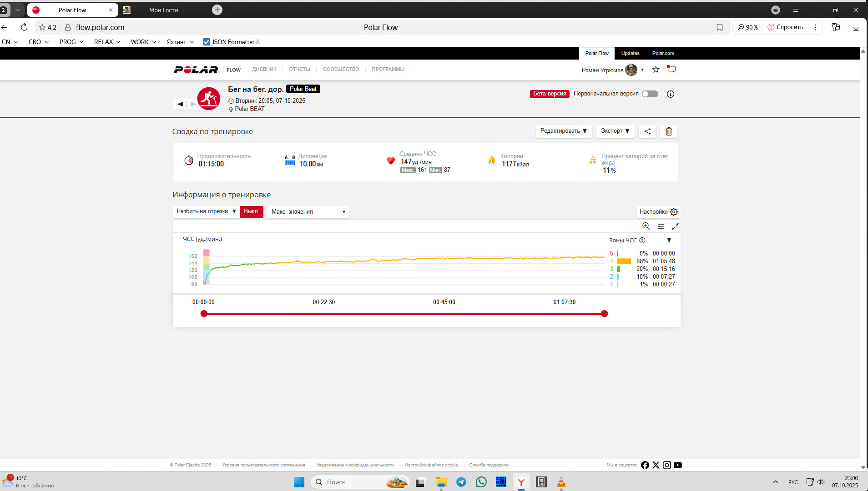The height and width of the screenshot is (491, 868).
Task: Open File Explorer from taskbar
Action: pyautogui.click(x=441, y=482)
